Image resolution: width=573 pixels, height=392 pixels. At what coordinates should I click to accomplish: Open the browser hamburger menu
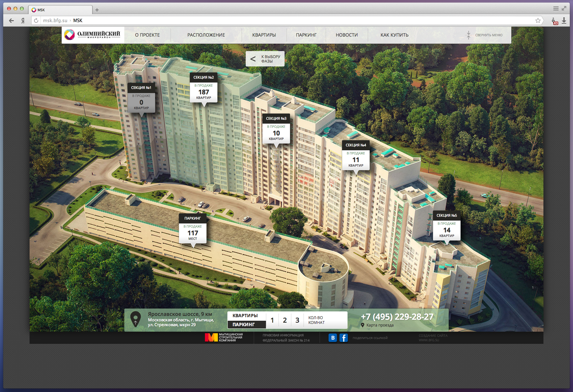556,9
